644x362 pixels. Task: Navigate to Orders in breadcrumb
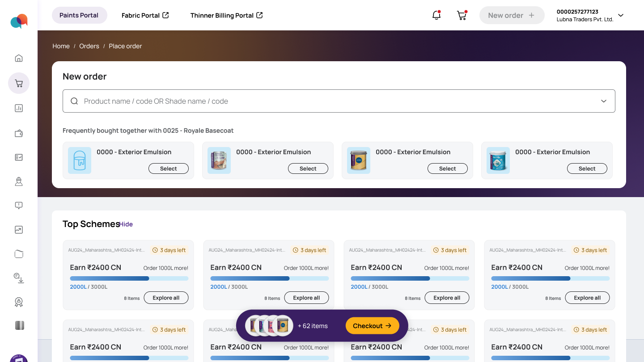pyautogui.click(x=89, y=46)
